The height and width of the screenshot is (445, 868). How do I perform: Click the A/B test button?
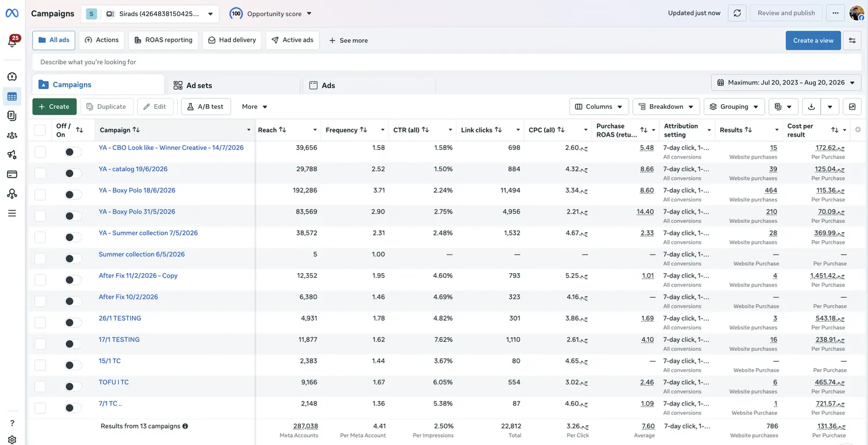tap(206, 106)
